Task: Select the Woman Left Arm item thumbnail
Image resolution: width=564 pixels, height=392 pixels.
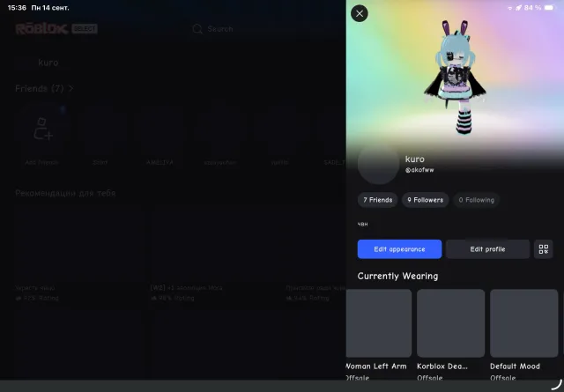Action: click(379, 323)
